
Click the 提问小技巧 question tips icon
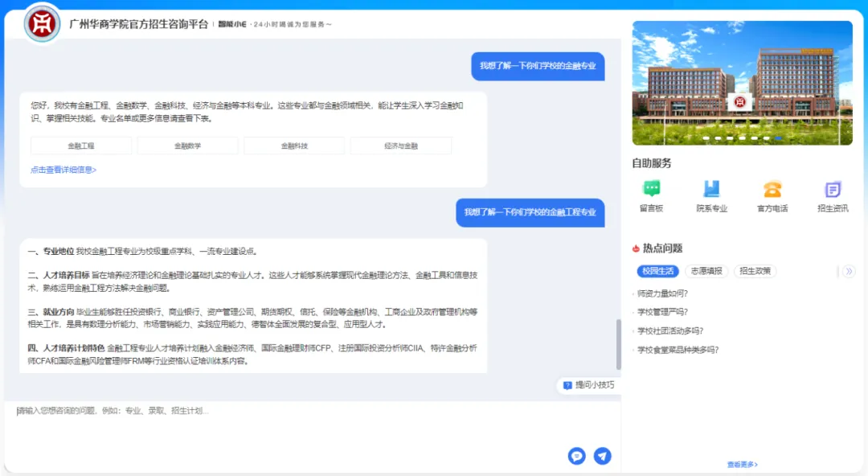click(589, 385)
